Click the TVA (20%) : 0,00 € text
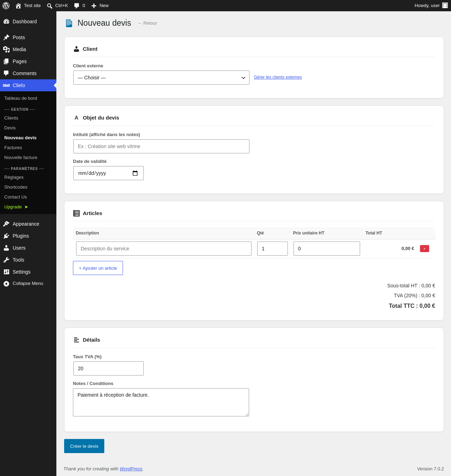Screen dimensions: 451x476 click(x=414, y=295)
